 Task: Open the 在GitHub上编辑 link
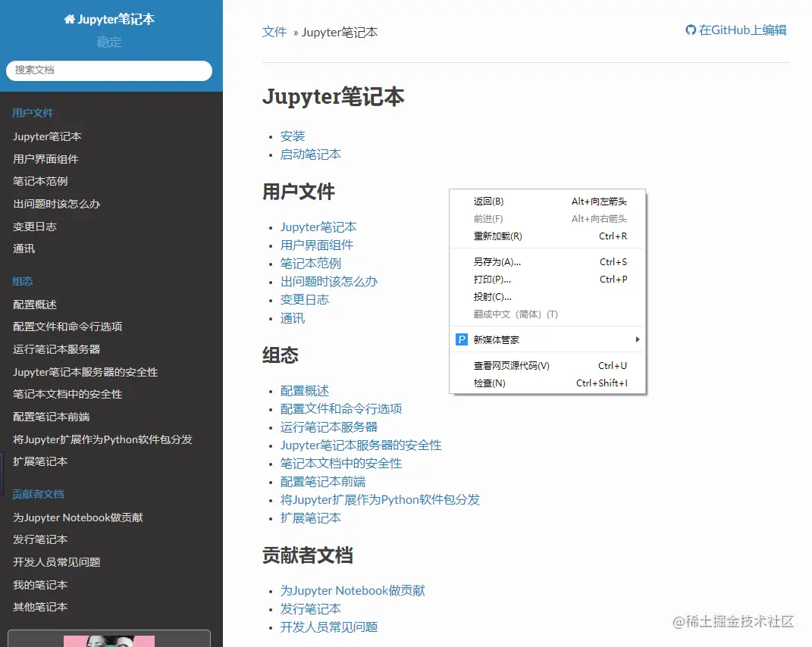click(x=736, y=30)
